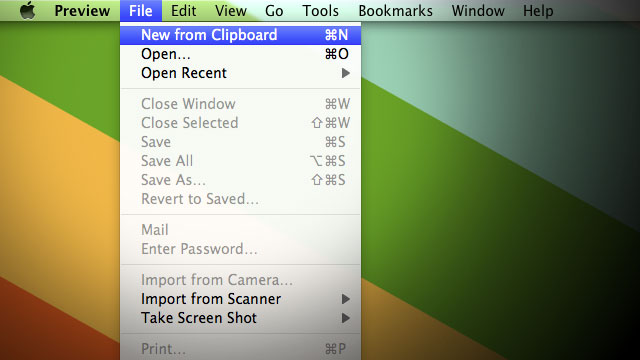
Task: Open the Bookmarks menu
Action: (395, 11)
